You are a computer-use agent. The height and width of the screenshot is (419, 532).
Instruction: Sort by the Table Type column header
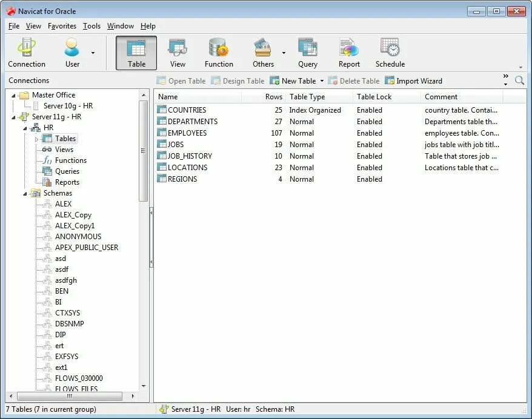pyautogui.click(x=319, y=97)
